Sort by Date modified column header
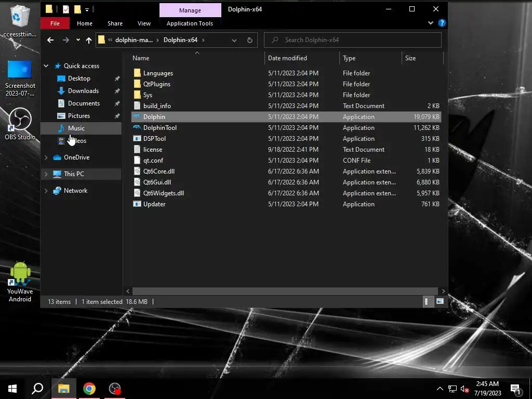The image size is (532, 399). [302, 58]
